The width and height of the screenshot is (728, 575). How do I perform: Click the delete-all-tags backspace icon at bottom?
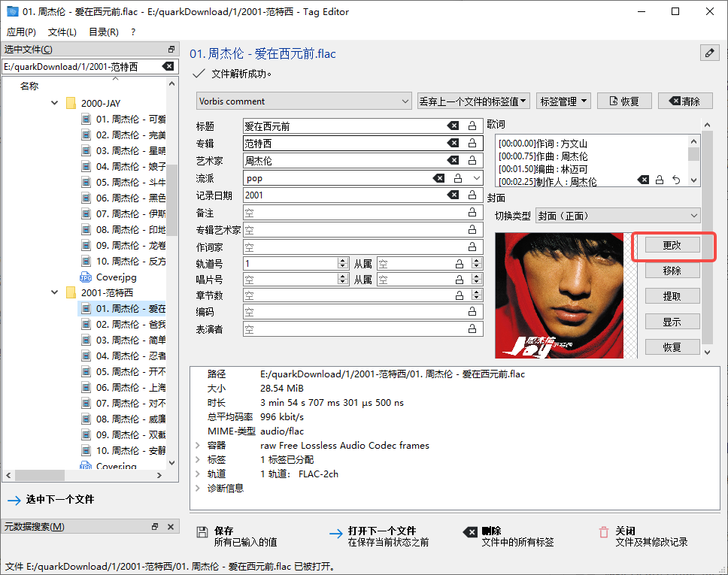pyautogui.click(x=470, y=532)
